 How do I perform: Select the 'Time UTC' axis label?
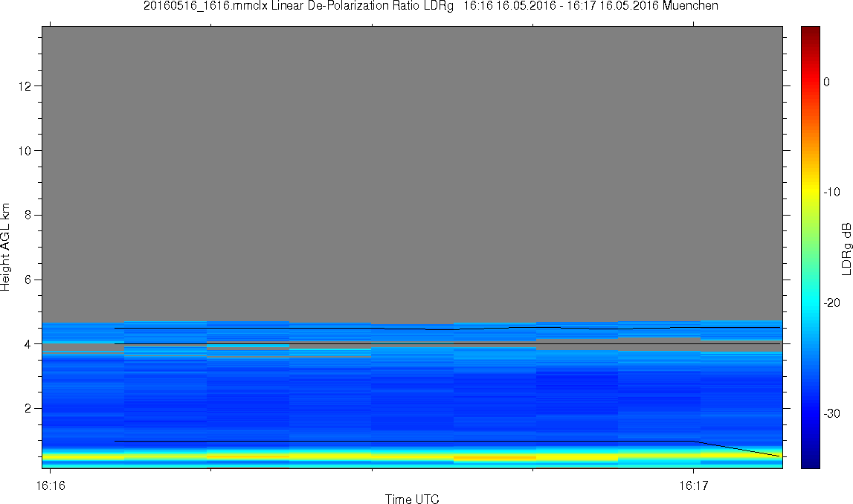click(x=412, y=499)
